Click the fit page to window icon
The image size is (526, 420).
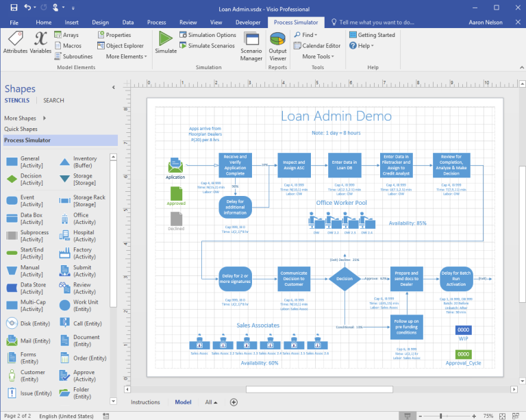coord(502,416)
